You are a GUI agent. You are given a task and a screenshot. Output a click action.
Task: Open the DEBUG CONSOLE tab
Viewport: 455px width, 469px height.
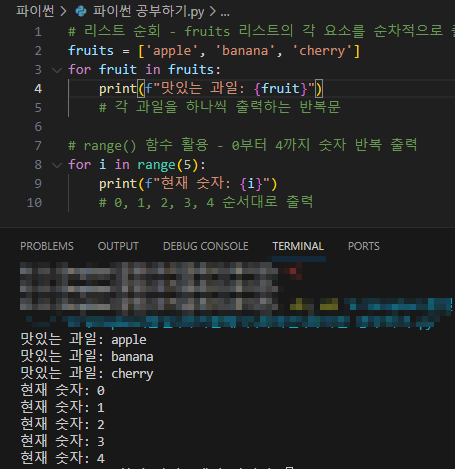(205, 246)
